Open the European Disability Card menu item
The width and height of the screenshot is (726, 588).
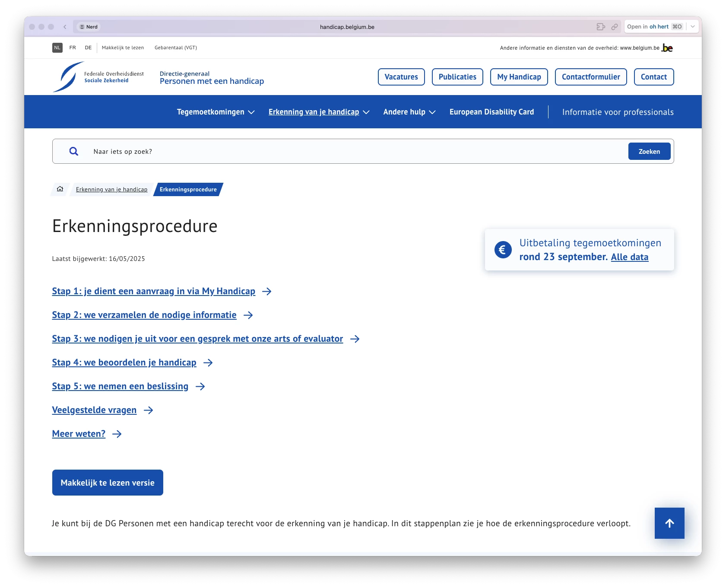click(x=491, y=112)
